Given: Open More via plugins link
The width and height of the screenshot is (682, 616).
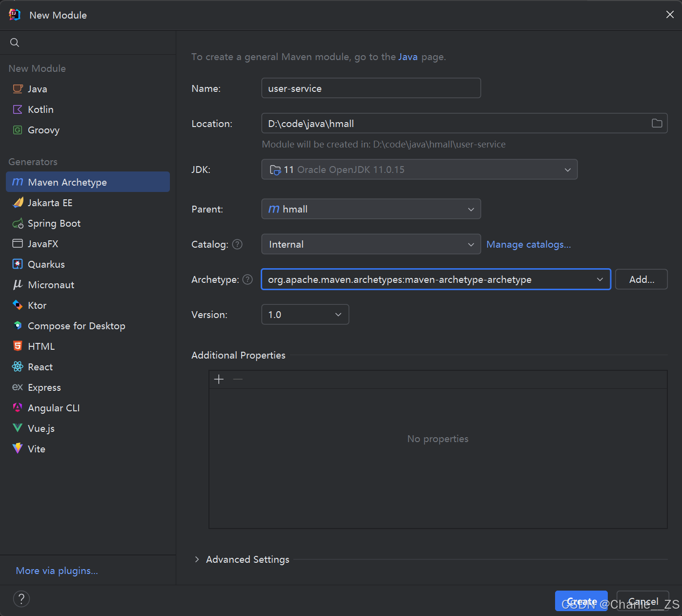Looking at the screenshot, I should 57,571.
